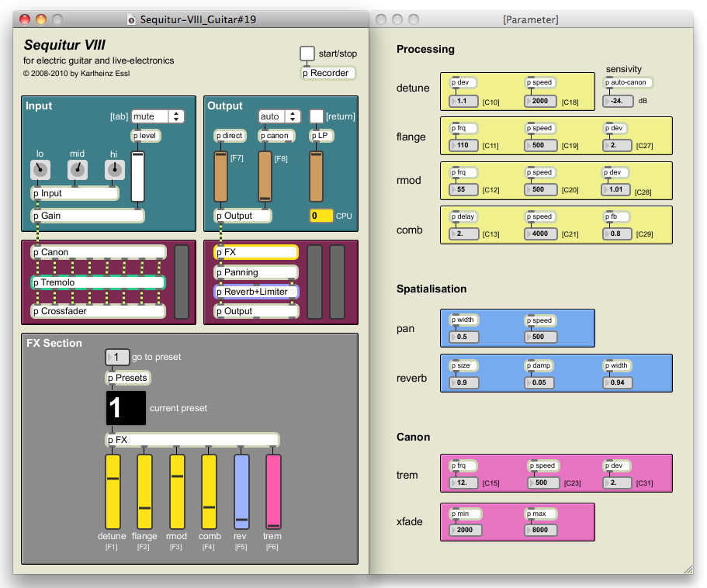Click the rmod FX fader [F3]
Screen dimensions: 707x588
(x=177, y=492)
